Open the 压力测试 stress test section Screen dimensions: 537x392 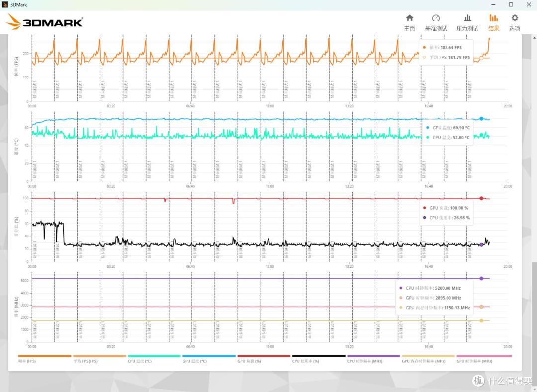click(467, 23)
